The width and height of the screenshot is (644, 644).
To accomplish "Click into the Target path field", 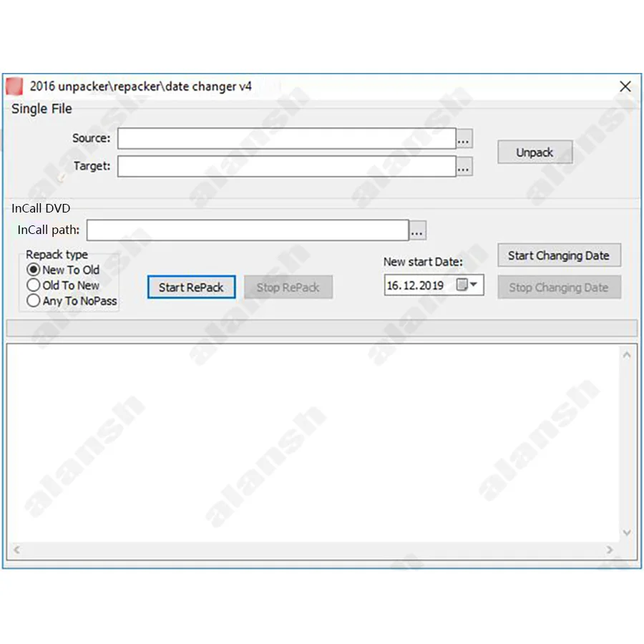I will [287, 166].
